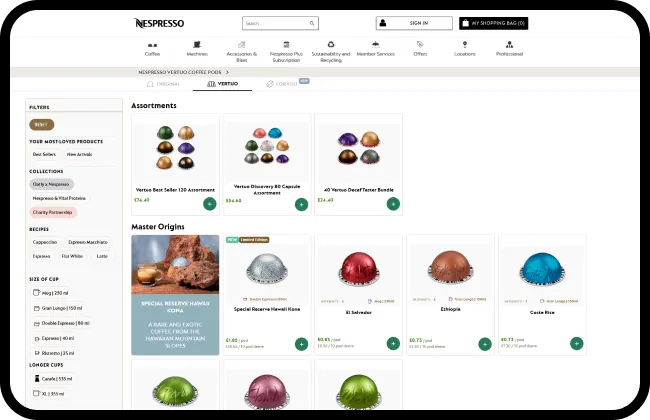
Task: Expand Nespresso Vertuo Coffee Pods breadcrumb chevron
Action: coord(227,72)
